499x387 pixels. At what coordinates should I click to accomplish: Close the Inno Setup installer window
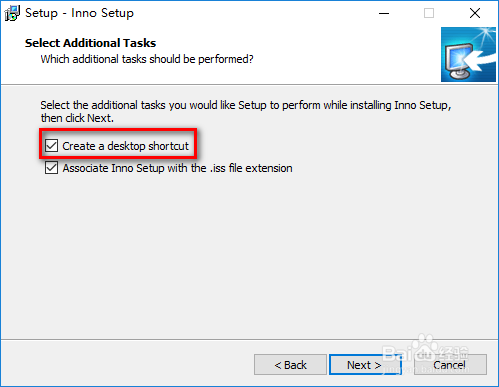(475, 13)
